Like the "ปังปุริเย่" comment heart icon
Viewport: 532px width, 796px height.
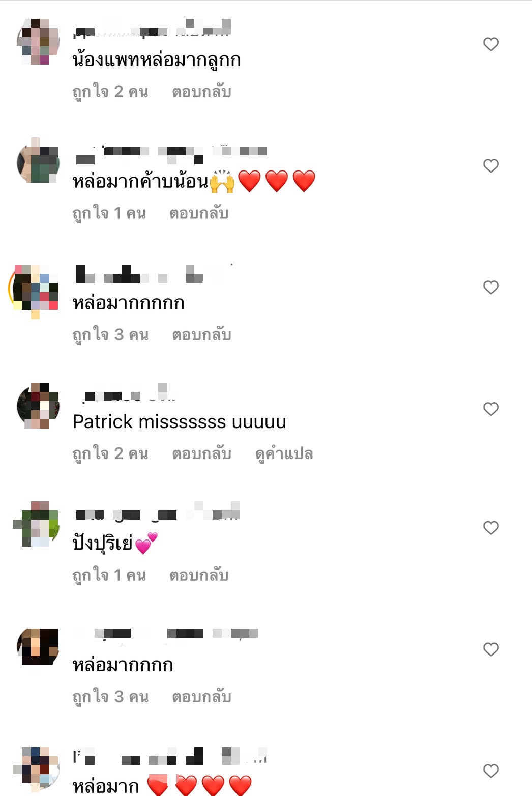[491, 528]
